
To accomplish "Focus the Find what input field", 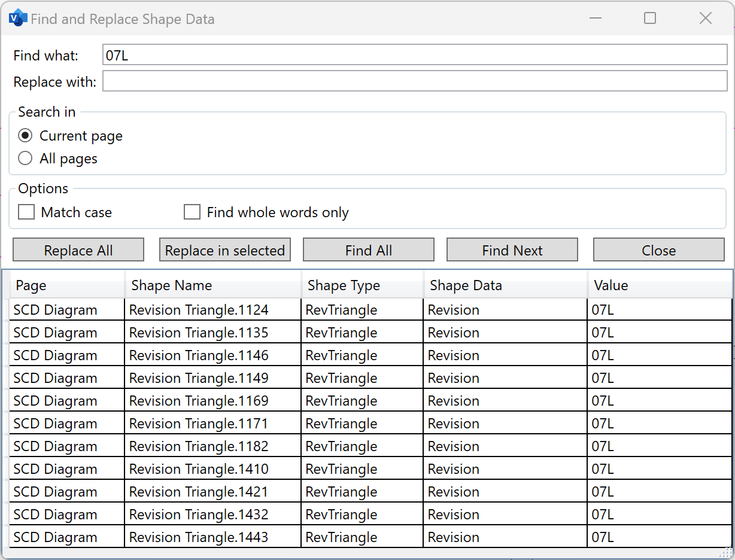I will (415, 55).
